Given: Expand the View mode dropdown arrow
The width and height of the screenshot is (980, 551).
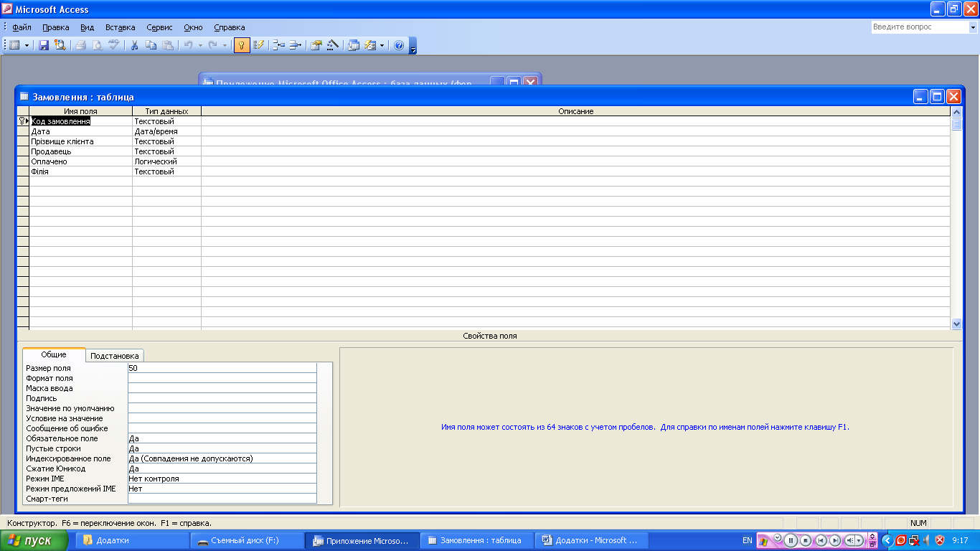Looking at the screenshot, I should pos(27,45).
